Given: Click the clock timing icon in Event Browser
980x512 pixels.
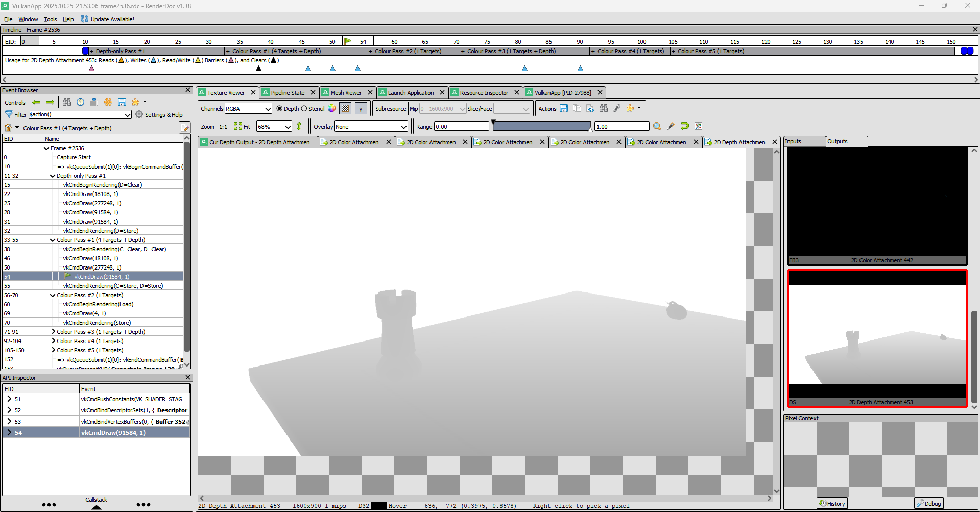Looking at the screenshot, I should [81, 102].
